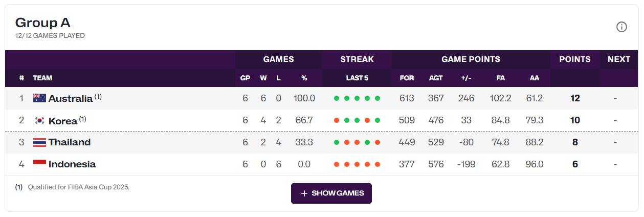Click Australia's first green streak dot

point(337,98)
